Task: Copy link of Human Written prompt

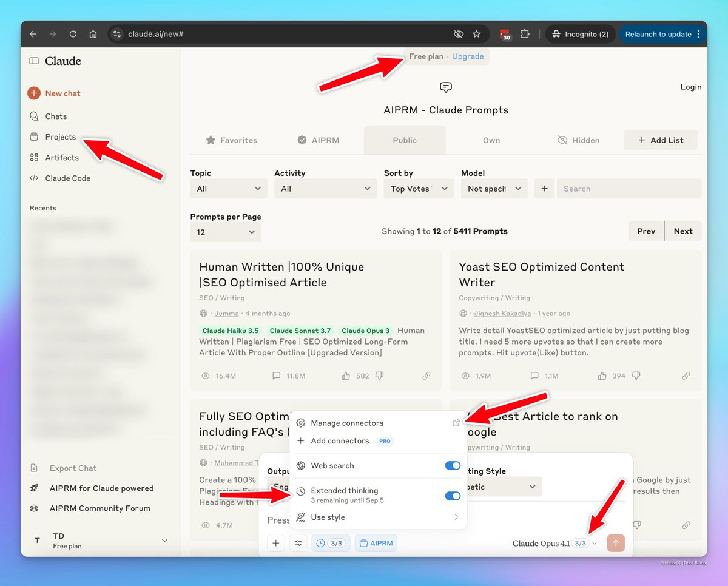Action: click(x=426, y=376)
